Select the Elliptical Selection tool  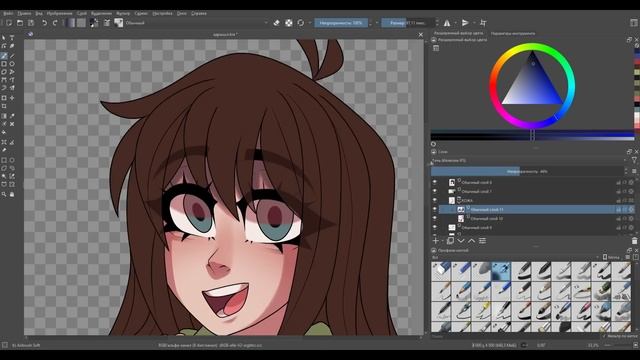point(12,160)
